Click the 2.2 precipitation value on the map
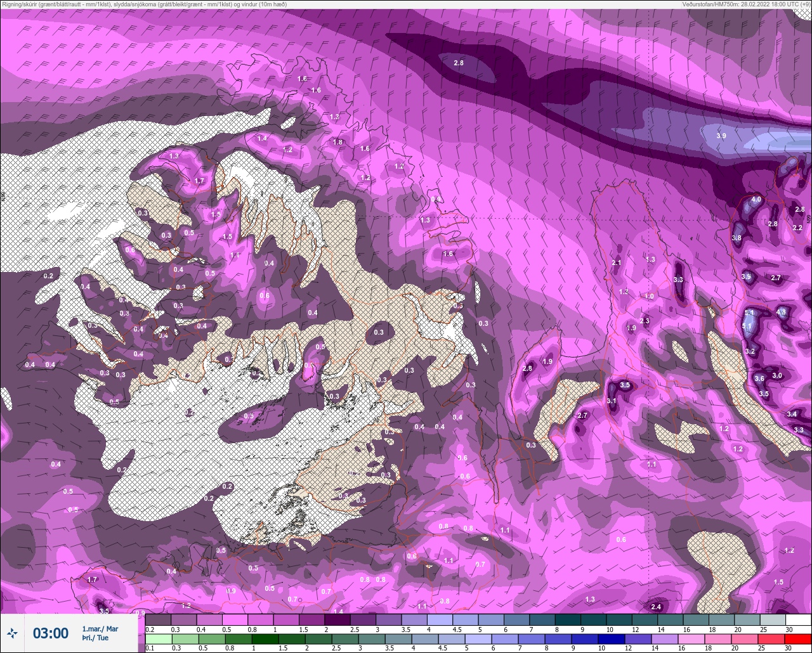The width and height of the screenshot is (812, 653). pyautogui.click(x=797, y=228)
